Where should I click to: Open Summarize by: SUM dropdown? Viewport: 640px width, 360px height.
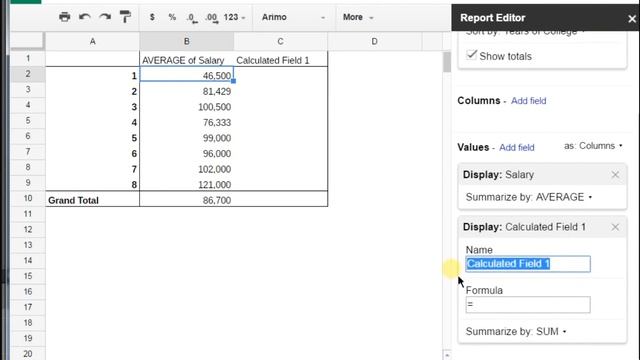click(516, 331)
